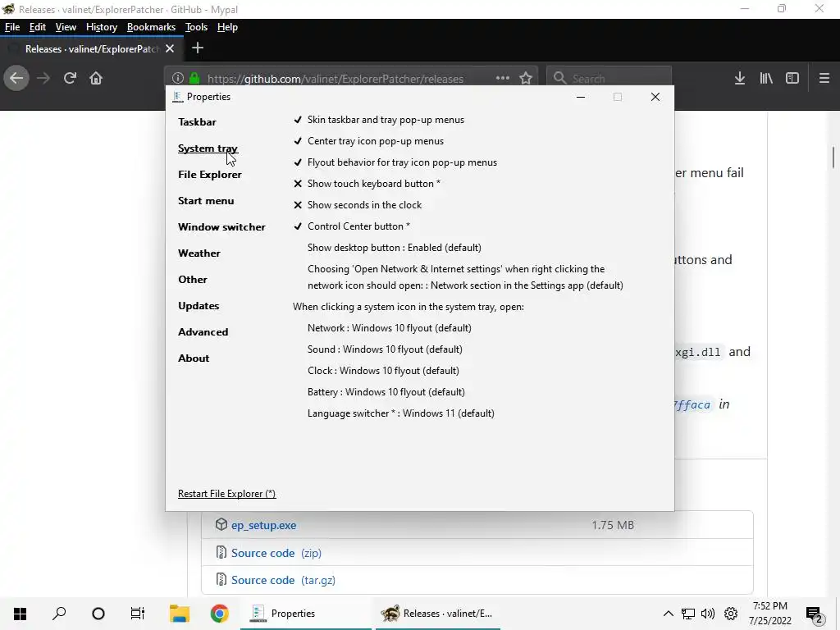The image size is (840, 630).
Task: Open the notification center icon
Action: (815, 614)
